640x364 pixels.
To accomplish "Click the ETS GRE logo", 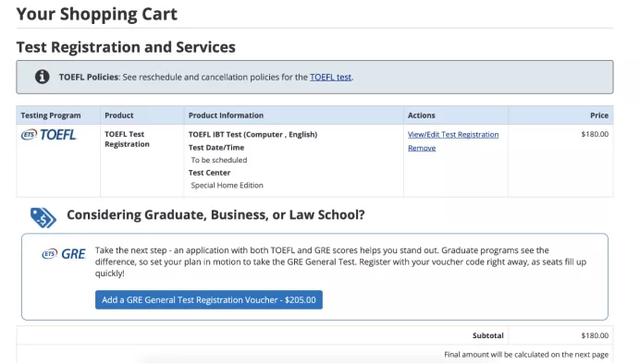I will (x=64, y=254).
